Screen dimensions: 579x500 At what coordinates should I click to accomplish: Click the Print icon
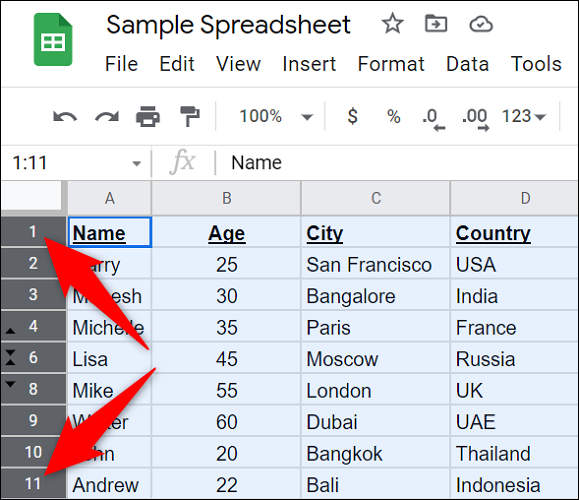(x=148, y=117)
